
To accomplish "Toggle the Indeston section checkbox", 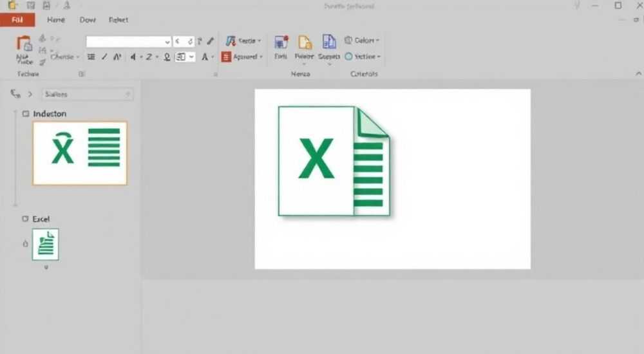I will [26, 113].
